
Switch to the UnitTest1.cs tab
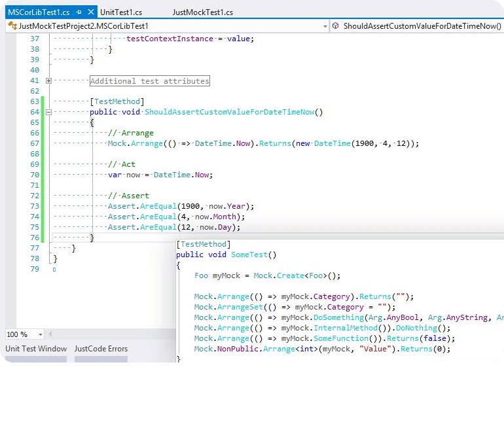click(121, 12)
